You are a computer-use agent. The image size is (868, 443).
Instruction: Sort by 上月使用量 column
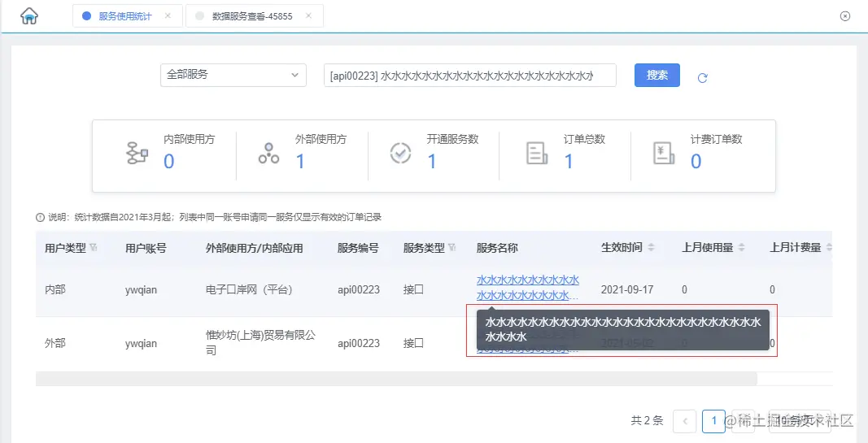741,248
